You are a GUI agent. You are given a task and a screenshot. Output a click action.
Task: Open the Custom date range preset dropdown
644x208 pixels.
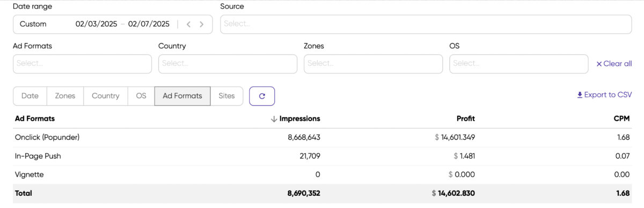33,24
